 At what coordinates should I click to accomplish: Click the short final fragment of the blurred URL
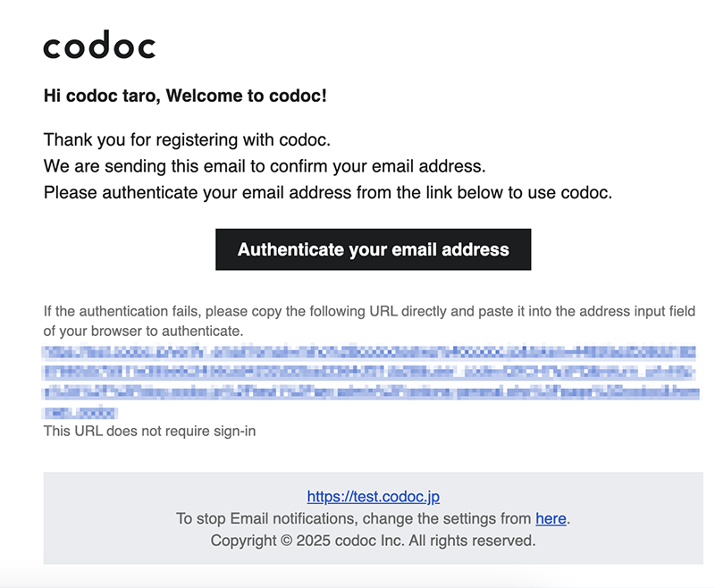80,413
